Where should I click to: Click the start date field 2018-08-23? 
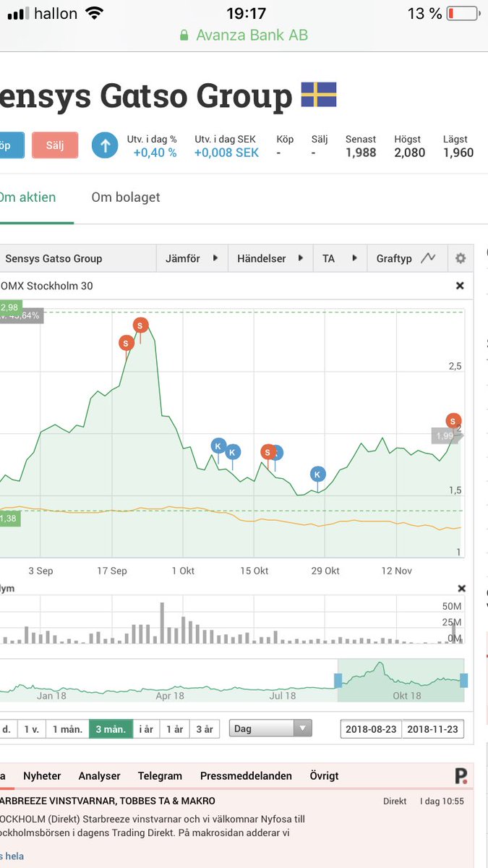[371, 728]
